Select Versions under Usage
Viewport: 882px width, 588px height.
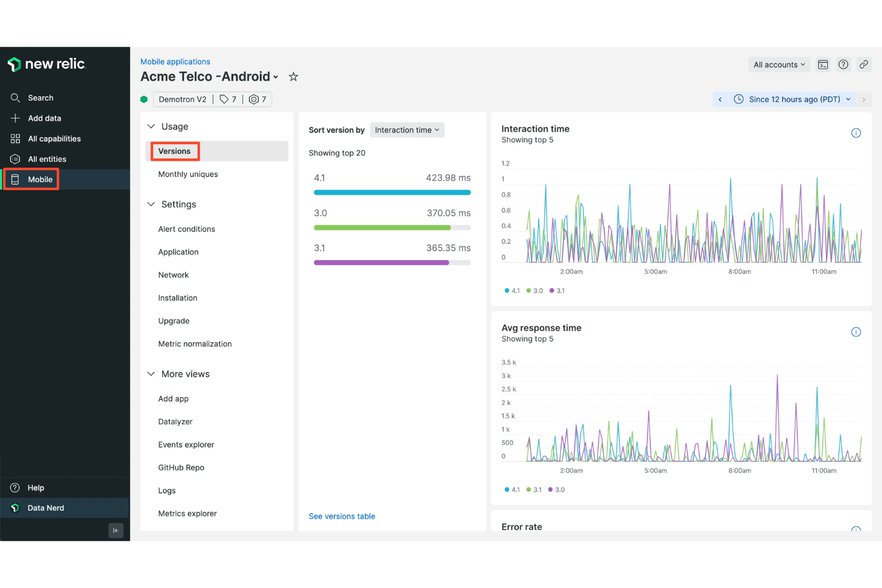tap(173, 151)
